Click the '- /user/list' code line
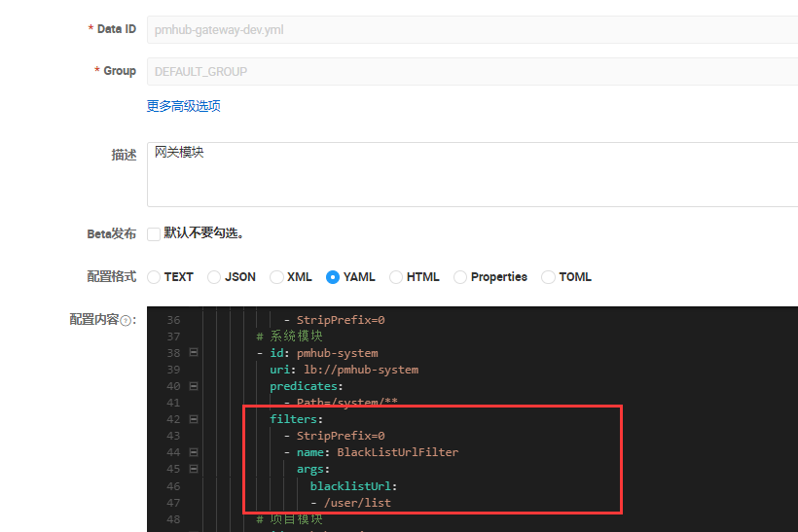 point(351,503)
